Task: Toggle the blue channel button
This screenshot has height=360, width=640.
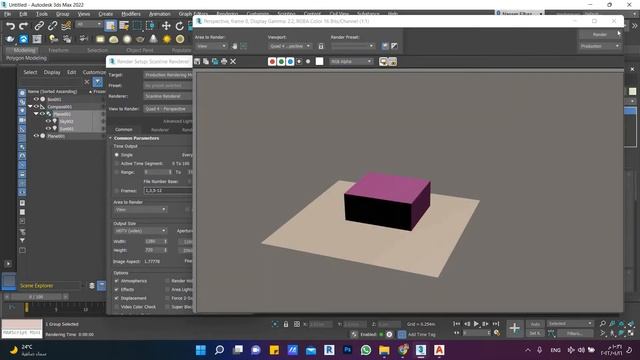Action: [x=290, y=61]
